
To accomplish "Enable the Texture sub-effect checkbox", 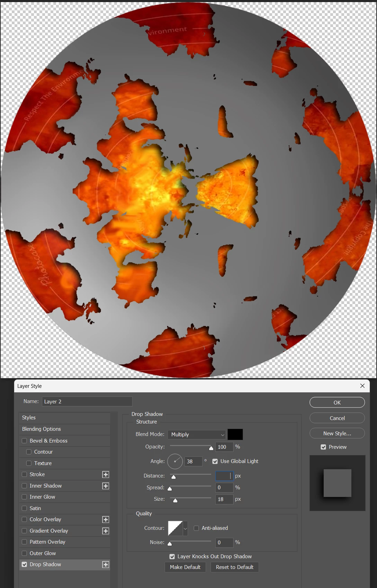I will tap(29, 463).
